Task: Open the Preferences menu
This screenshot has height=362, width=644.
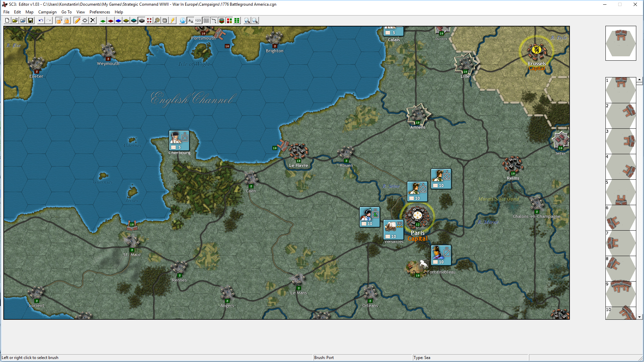Action: tap(100, 12)
